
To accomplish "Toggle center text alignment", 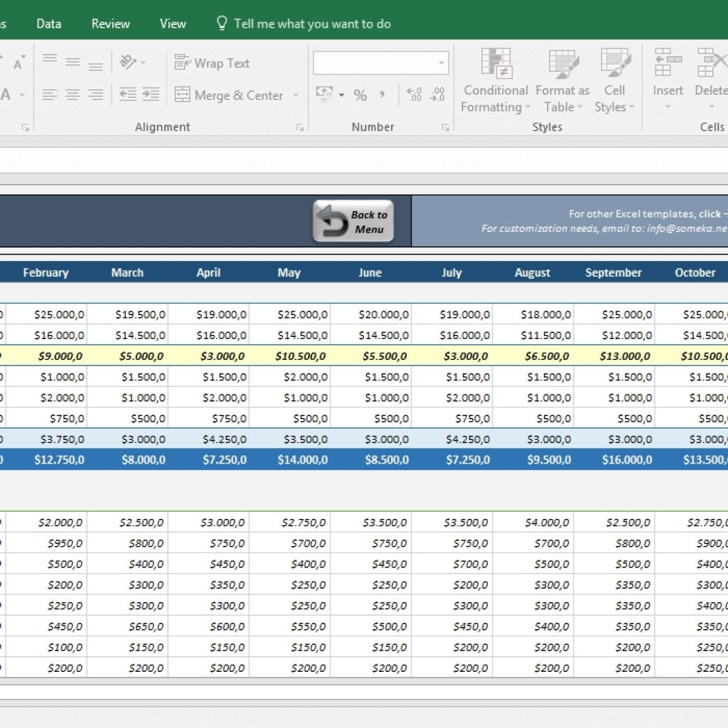I will pos(72,95).
